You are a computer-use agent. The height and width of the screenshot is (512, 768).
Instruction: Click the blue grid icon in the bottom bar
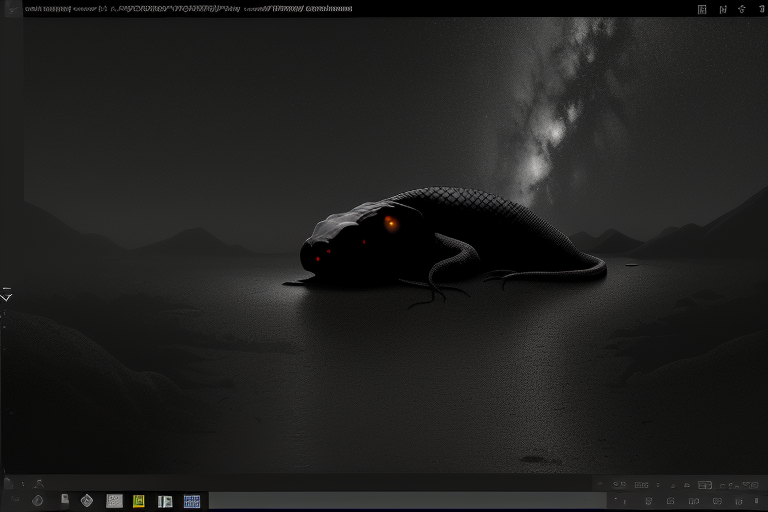pos(192,501)
